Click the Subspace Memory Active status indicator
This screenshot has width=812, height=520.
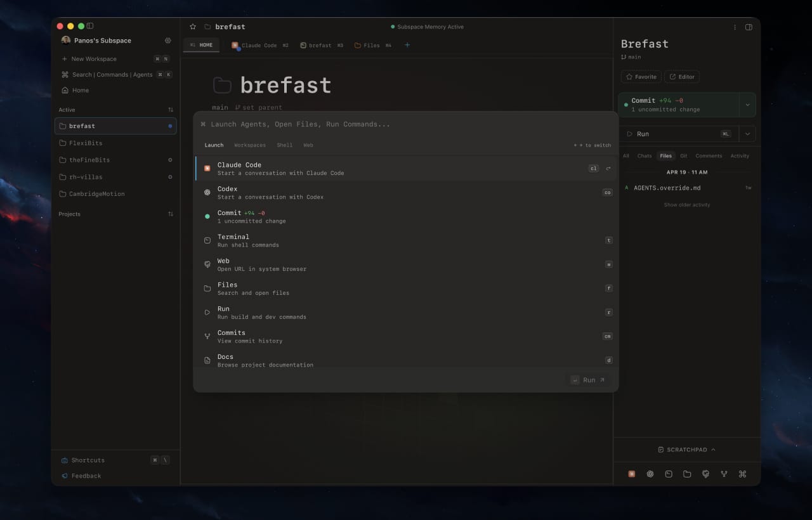[427, 27]
